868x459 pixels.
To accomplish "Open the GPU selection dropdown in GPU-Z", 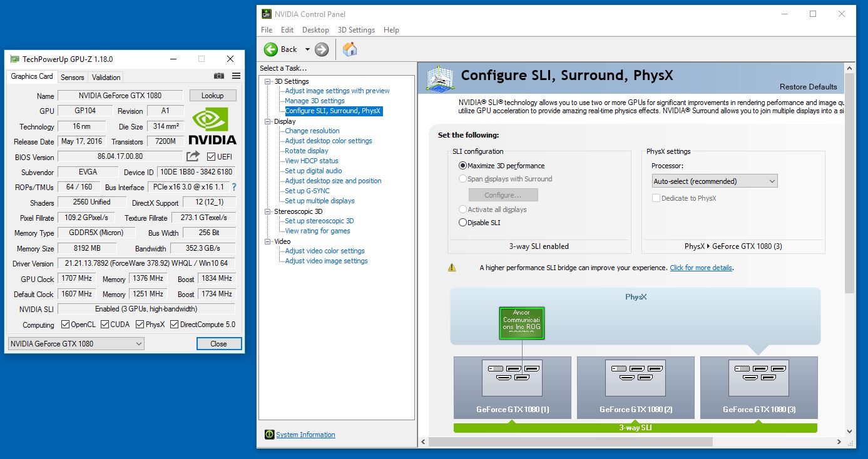I will [x=76, y=343].
